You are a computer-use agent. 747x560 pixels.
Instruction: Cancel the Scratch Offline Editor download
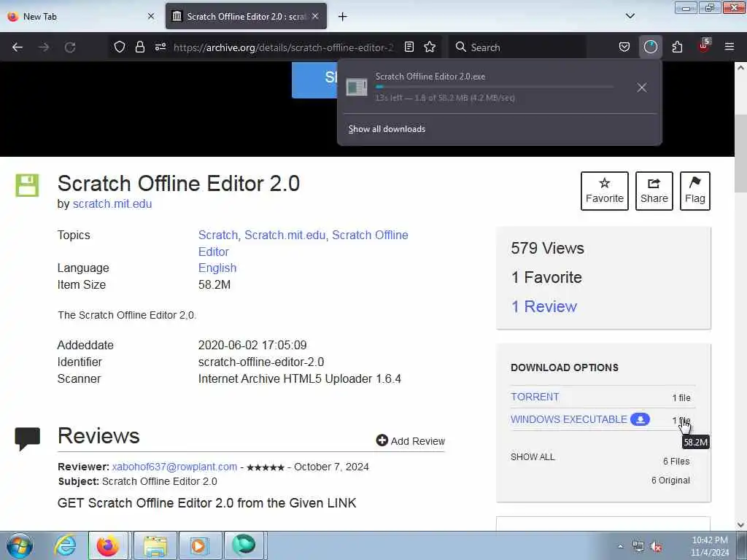642,87
